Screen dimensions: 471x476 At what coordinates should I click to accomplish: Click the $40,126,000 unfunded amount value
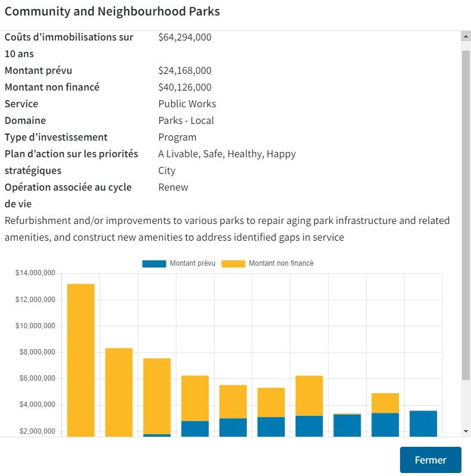(x=185, y=87)
